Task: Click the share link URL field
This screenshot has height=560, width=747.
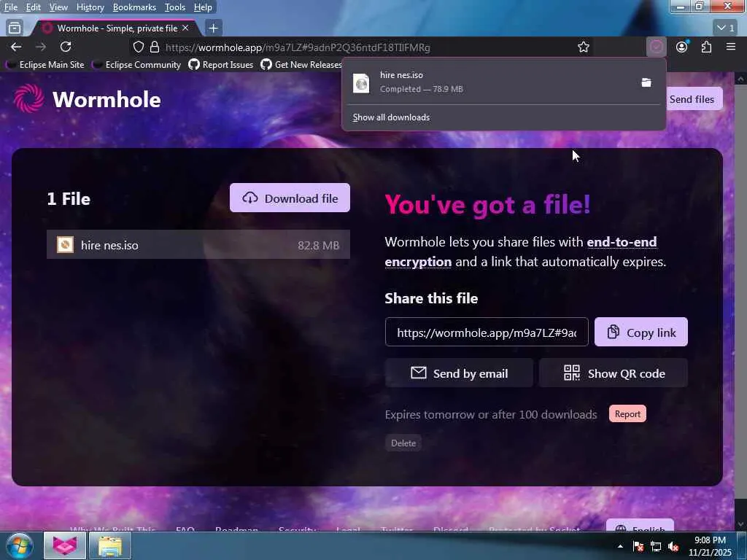Action: 487,332
